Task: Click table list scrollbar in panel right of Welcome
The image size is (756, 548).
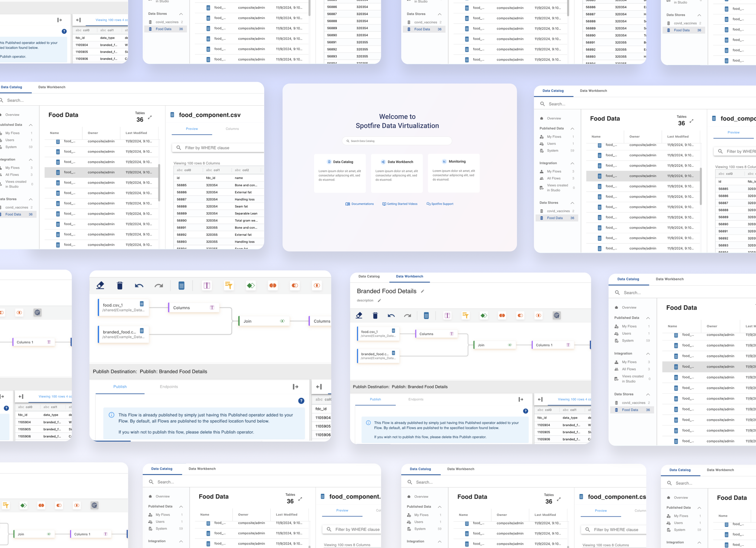Action: pyautogui.click(x=701, y=187)
